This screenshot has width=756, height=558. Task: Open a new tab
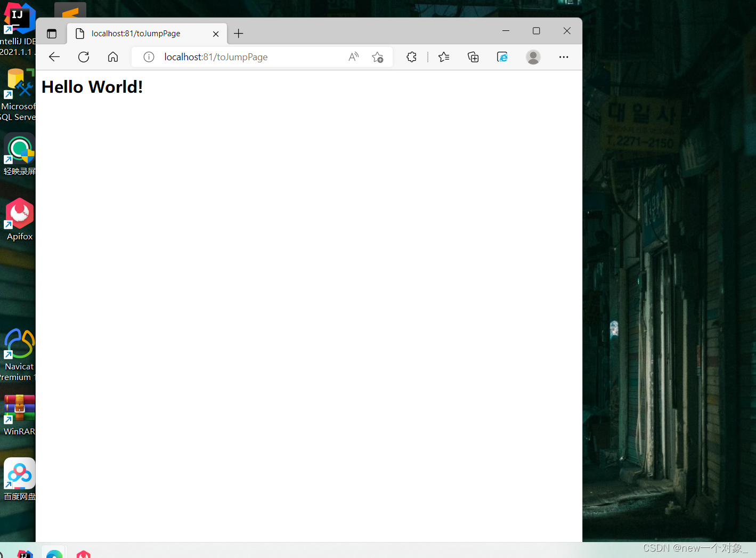tap(239, 34)
